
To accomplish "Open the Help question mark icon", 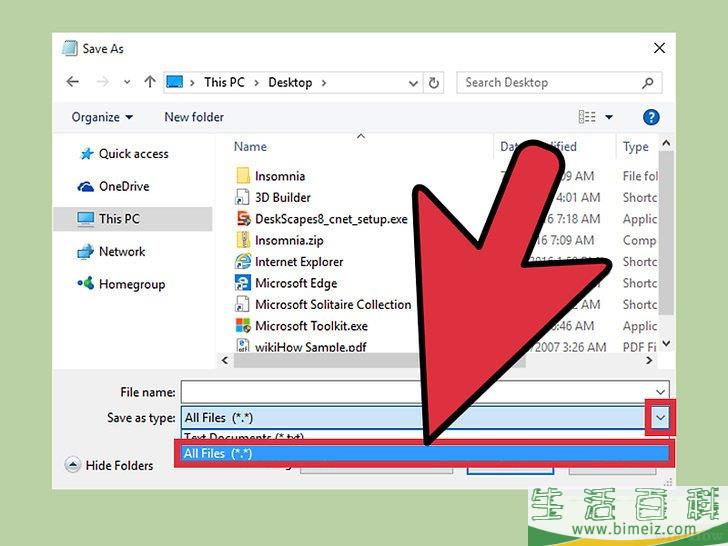I will coord(651,117).
